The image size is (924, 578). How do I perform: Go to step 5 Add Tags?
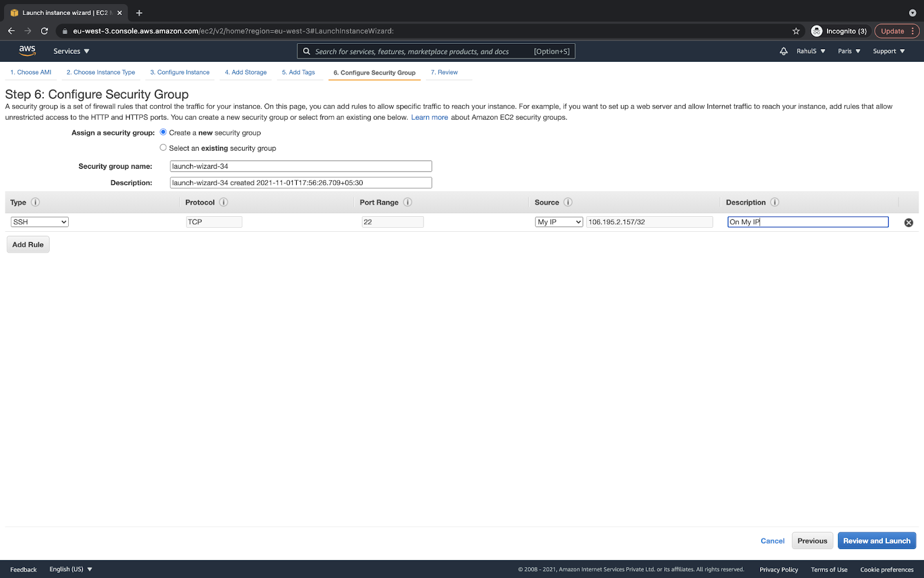coord(299,72)
